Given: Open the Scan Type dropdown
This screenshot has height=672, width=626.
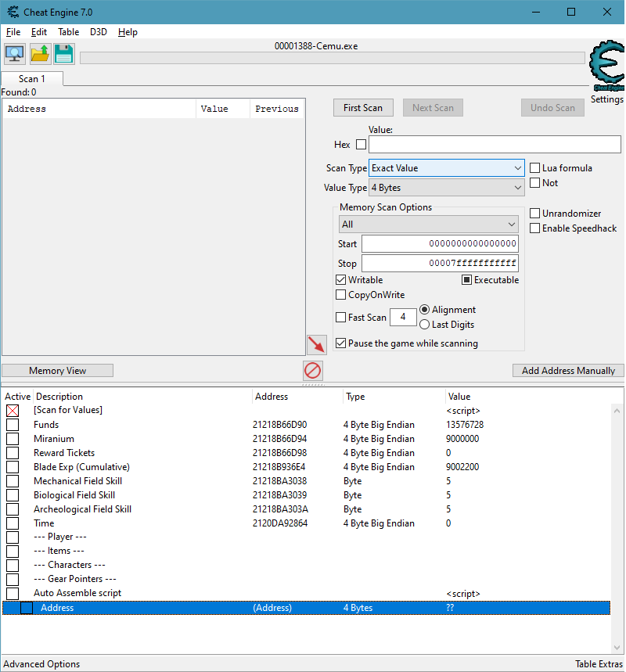Looking at the screenshot, I should click(x=446, y=168).
